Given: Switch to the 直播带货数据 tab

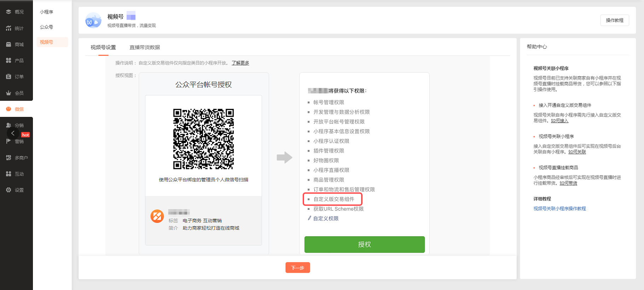Looking at the screenshot, I should (145, 47).
